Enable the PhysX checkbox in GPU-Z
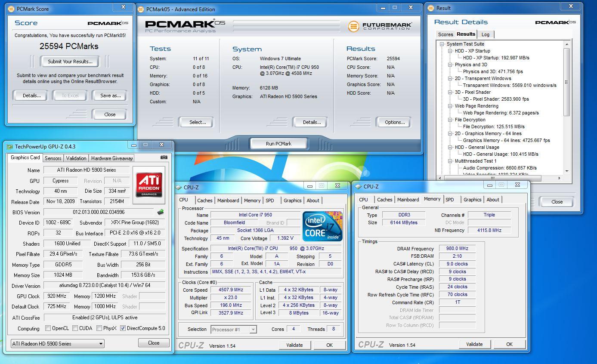 pyautogui.click(x=99, y=328)
